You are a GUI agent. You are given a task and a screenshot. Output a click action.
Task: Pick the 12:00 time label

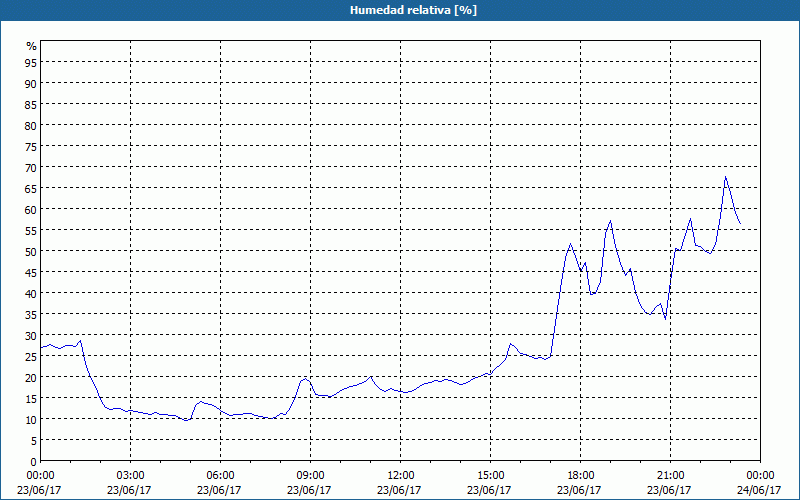point(401,476)
